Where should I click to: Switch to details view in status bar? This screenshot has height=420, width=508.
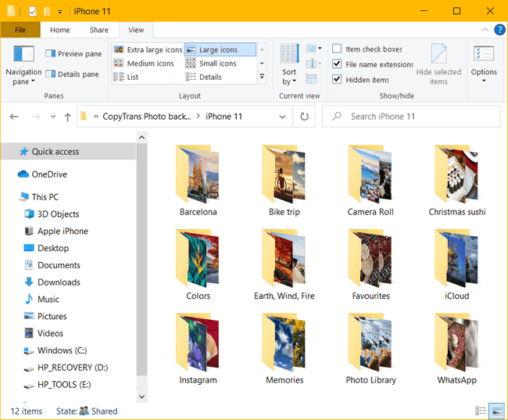click(x=480, y=411)
